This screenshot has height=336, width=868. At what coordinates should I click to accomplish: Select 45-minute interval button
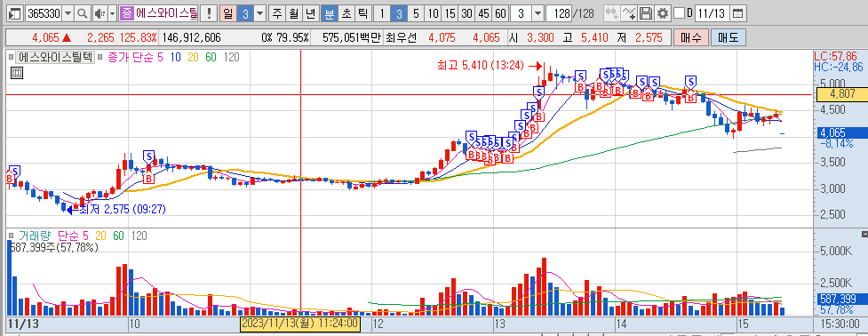[x=484, y=13]
